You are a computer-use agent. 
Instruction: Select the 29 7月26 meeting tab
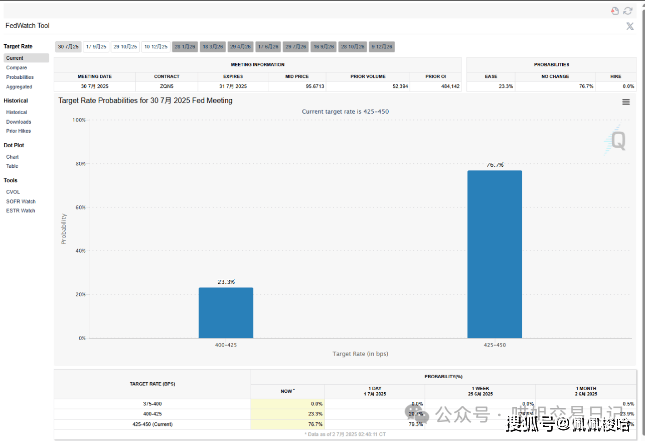295,47
